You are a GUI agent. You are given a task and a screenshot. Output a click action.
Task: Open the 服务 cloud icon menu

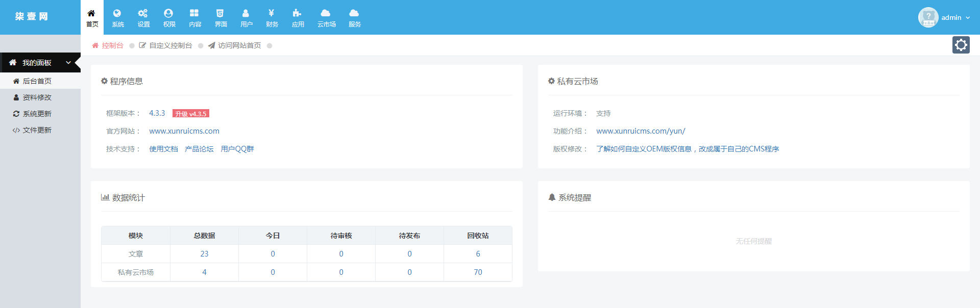click(x=354, y=17)
